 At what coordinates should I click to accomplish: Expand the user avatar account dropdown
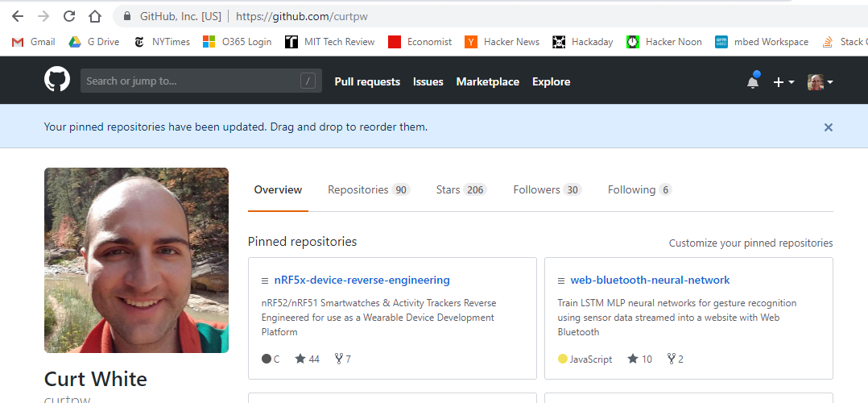[x=820, y=82]
